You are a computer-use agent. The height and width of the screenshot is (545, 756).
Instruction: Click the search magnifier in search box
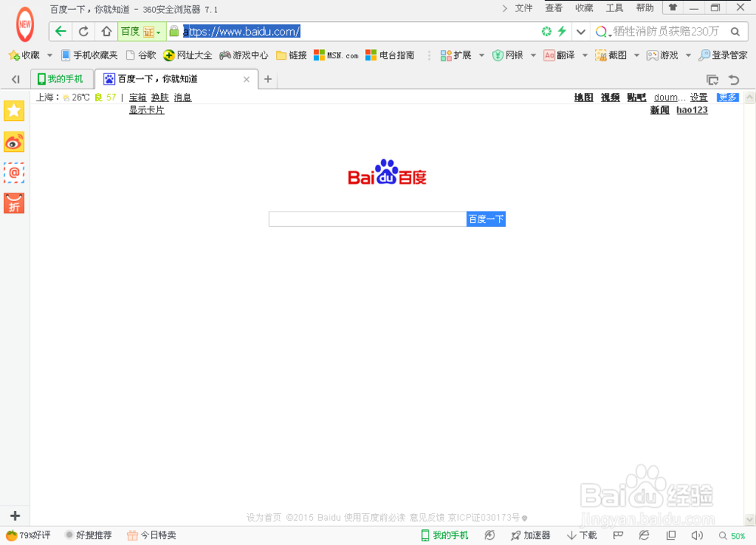coord(735,31)
